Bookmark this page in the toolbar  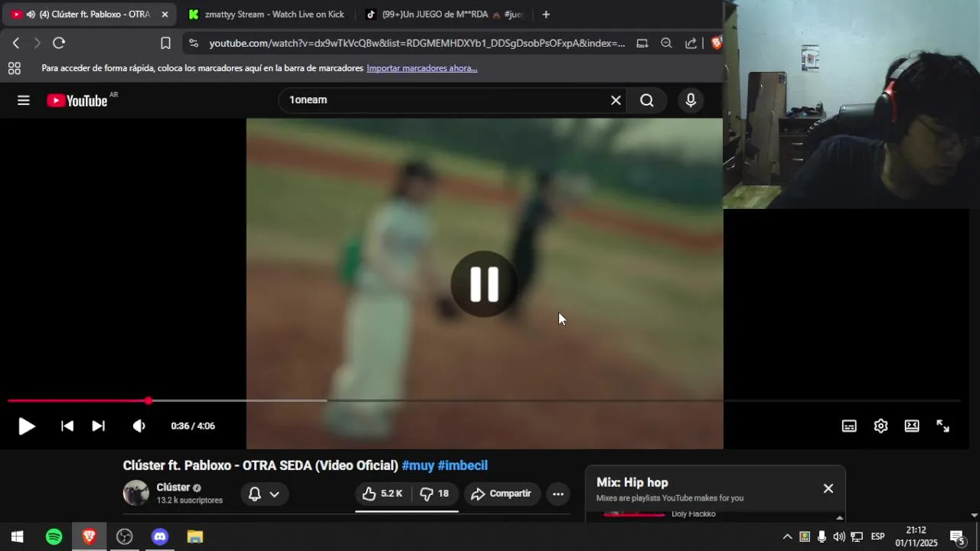(x=165, y=43)
